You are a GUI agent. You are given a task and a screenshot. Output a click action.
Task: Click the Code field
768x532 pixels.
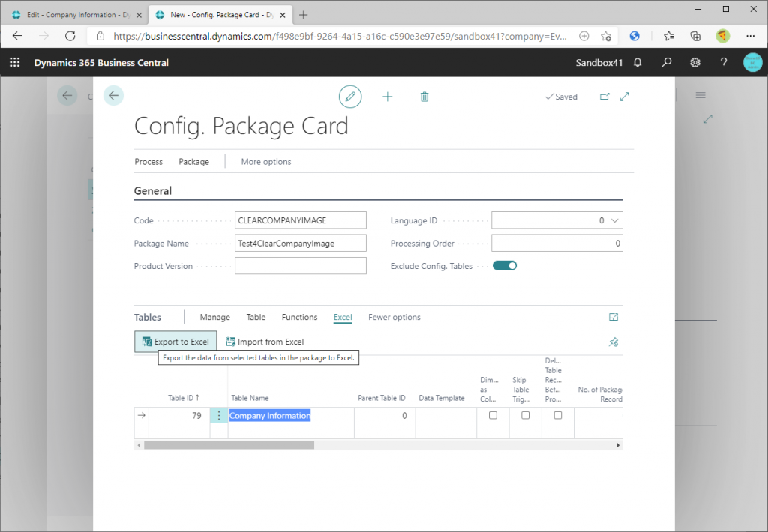[x=300, y=220]
